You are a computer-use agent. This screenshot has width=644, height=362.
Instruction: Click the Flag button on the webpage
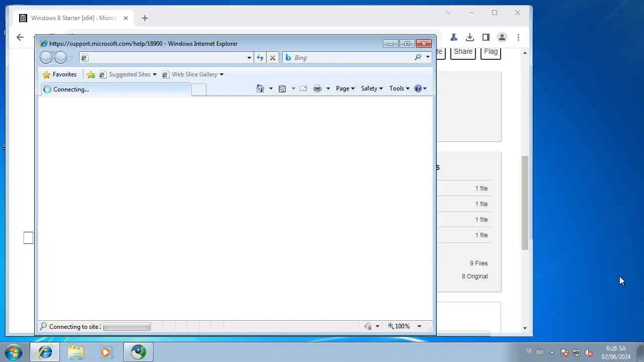491,51
